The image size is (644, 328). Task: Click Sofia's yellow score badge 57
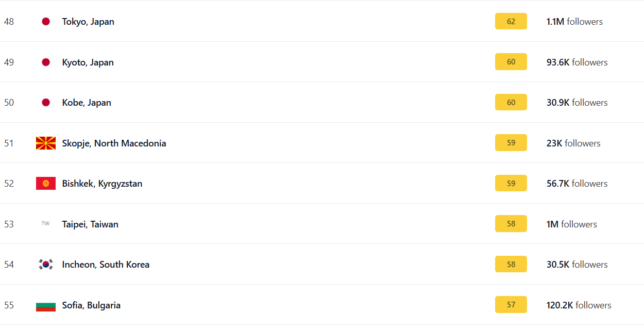[511, 305]
